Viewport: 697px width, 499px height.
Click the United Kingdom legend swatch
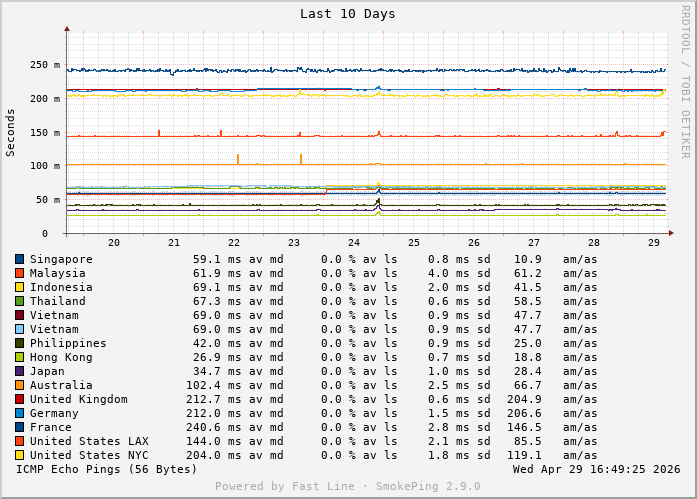pyautogui.click(x=19, y=399)
